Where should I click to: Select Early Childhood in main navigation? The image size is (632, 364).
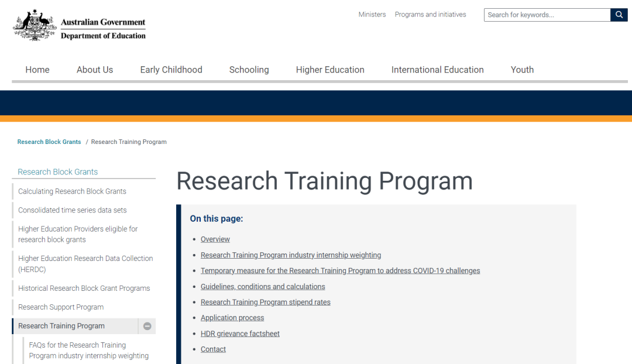pyautogui.click(x=171, y=70)
